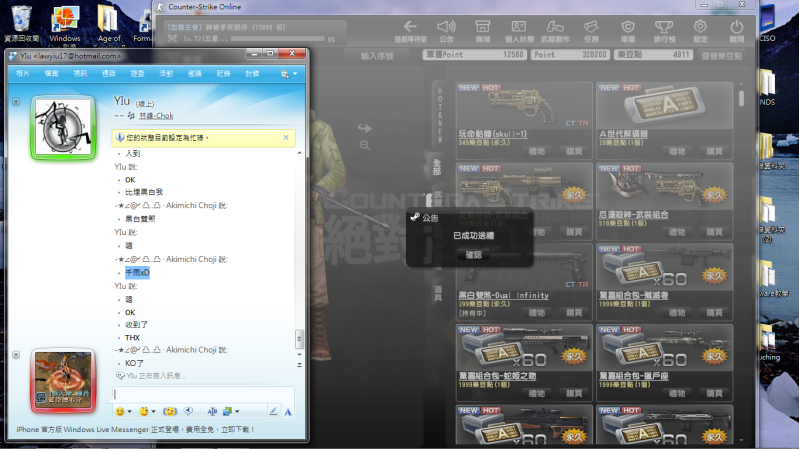Dismiss the yellow busy status notice
799x449 pixels.
coord(286,138)
